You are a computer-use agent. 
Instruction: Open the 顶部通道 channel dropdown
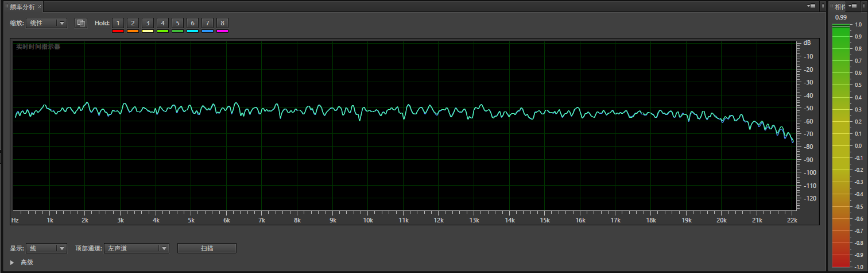(x=137, y=248)
